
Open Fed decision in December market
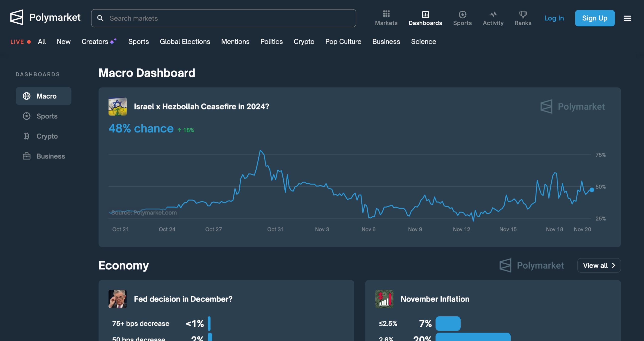click(183, 299)
